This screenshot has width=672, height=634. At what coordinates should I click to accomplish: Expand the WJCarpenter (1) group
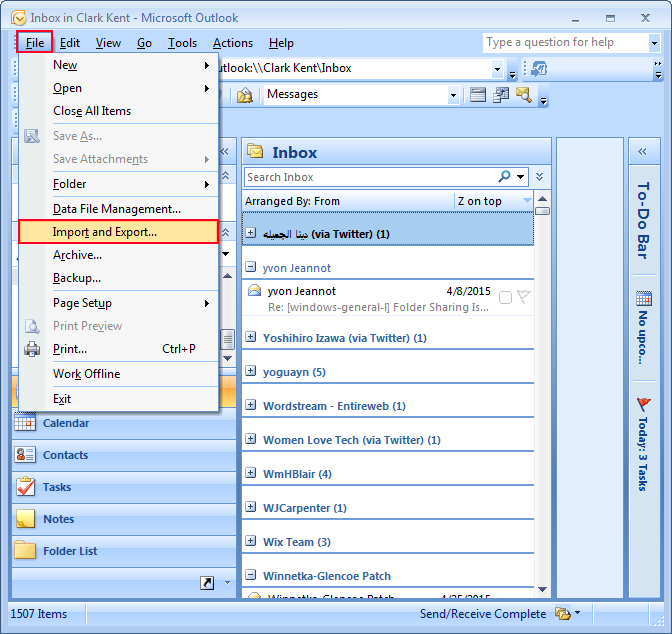pos(250,507)
